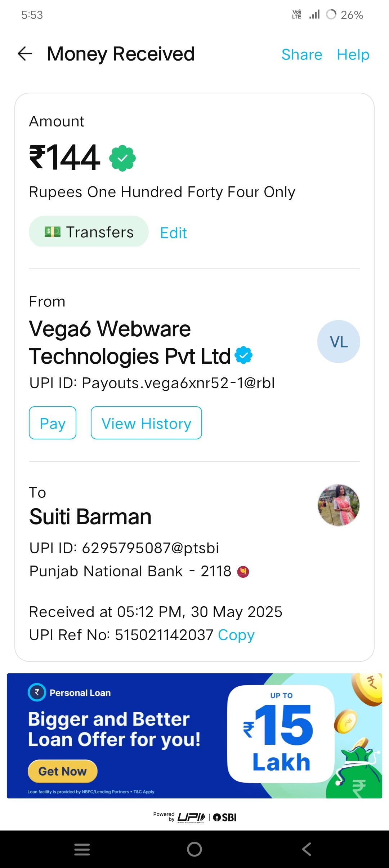389x868 pixels.
Task: Open Help for this transaction
Action: pos(353,55)
